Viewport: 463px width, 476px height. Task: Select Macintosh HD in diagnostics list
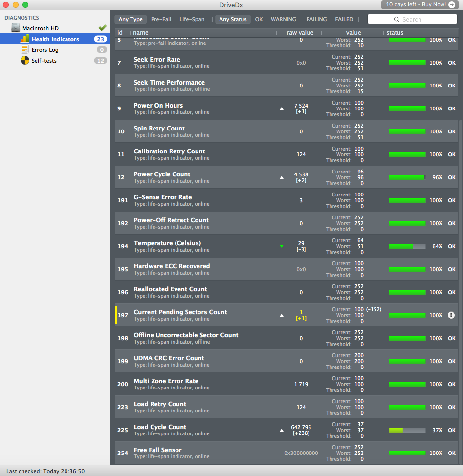[55, 28]
